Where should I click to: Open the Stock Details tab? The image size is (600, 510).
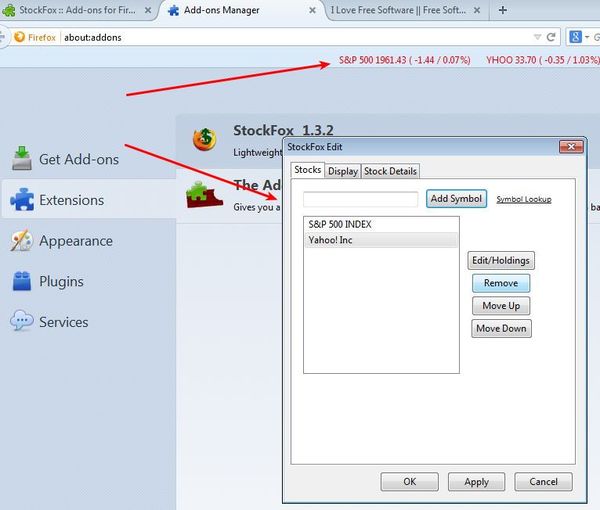[x=390, y=171]
